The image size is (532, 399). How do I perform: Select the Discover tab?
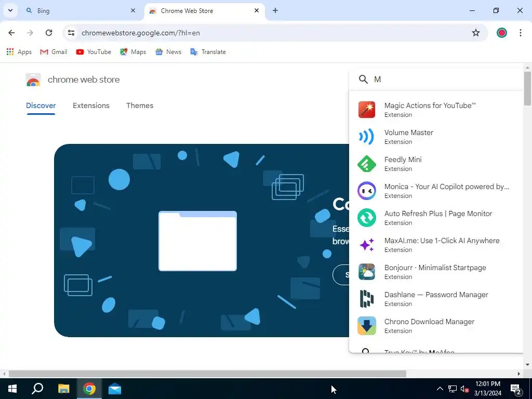[x=41, y=105]
